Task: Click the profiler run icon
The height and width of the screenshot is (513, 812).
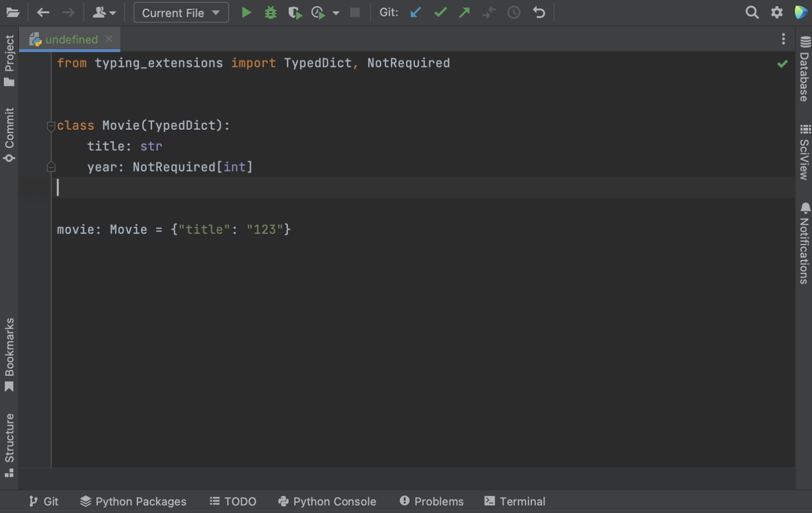Action: 318,12
